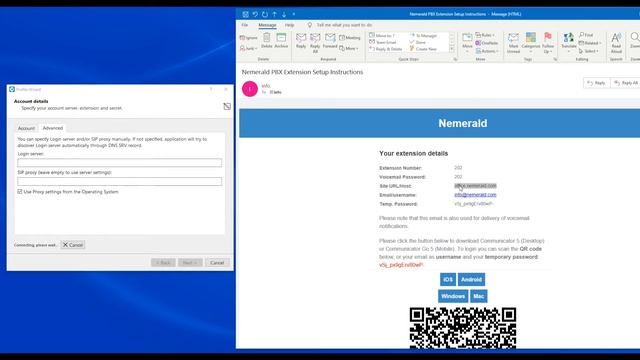Viewport: 640px width, 360px height.
Task: Click the info@nemerald.com email link
Action: (x=475, y=195)
